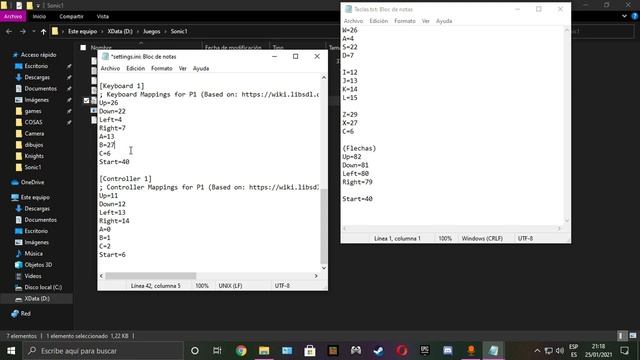Toggle the select-all checkbox by Nombre
Image resolution: width=640 pixels, height=360 pixels.
coord(83,47)
